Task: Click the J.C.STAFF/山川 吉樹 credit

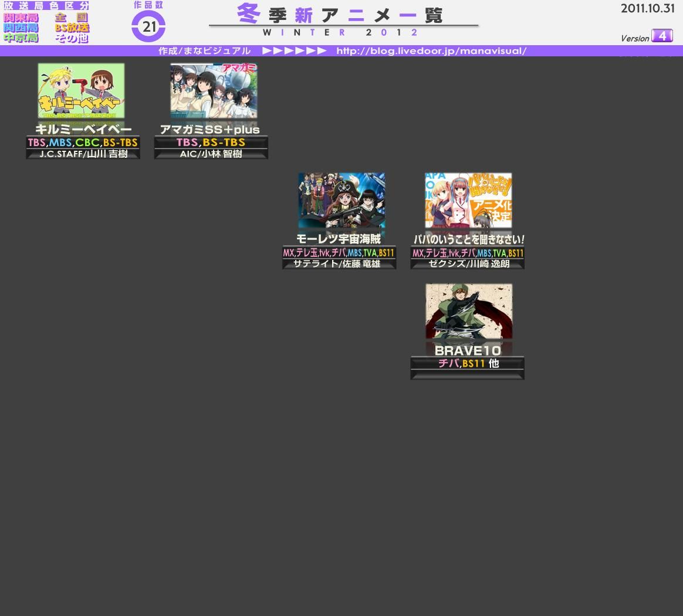Action: 83,154
